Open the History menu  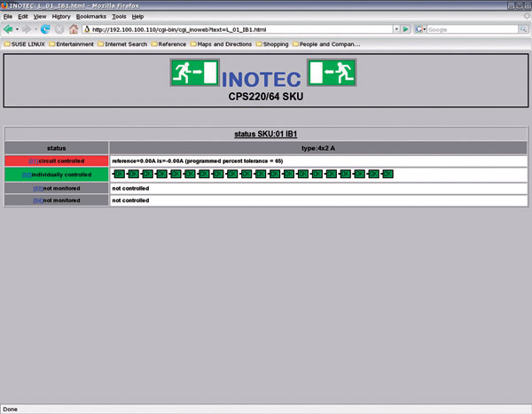tap(61, 16)
